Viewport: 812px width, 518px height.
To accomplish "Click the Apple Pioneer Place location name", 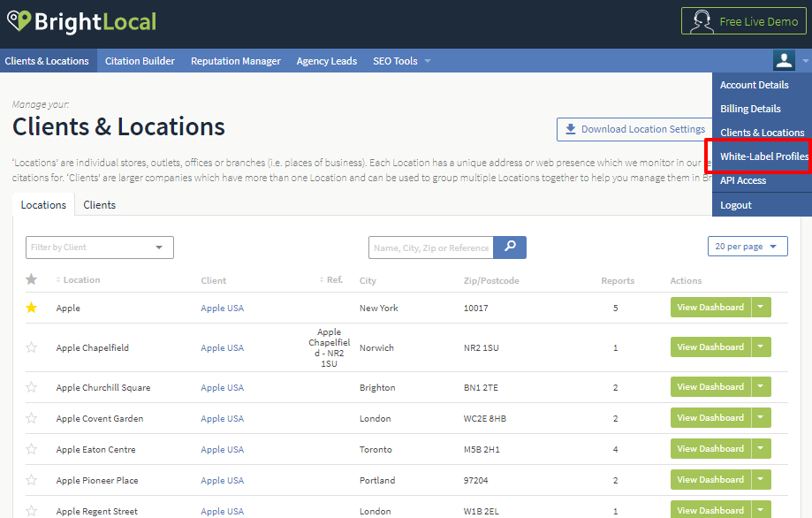I will pyautogui.click(x=97, y=480).
